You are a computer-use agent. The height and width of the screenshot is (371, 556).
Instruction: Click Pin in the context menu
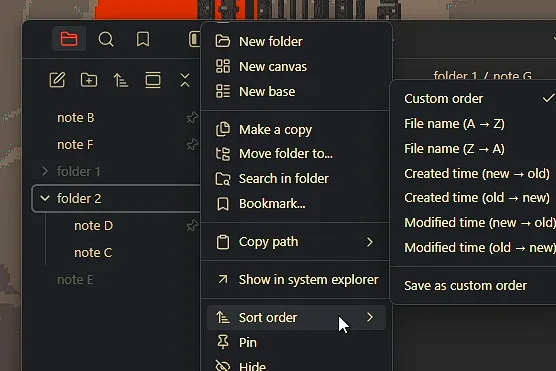[296, 342]
